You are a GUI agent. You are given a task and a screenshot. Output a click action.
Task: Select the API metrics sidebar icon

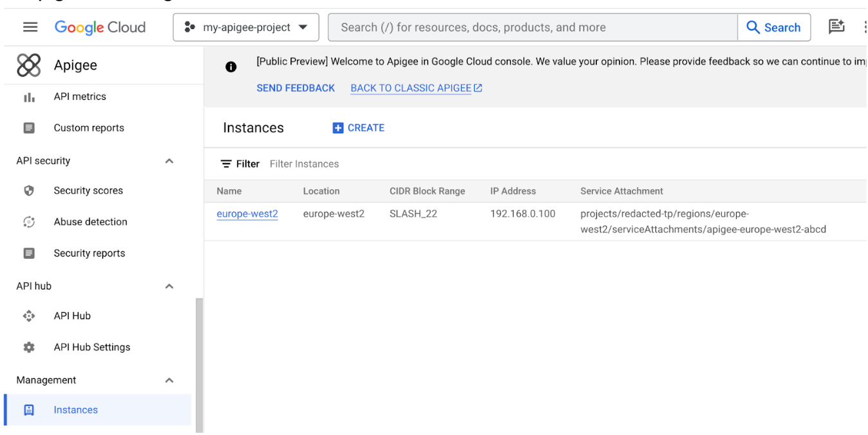pos(29,96)
